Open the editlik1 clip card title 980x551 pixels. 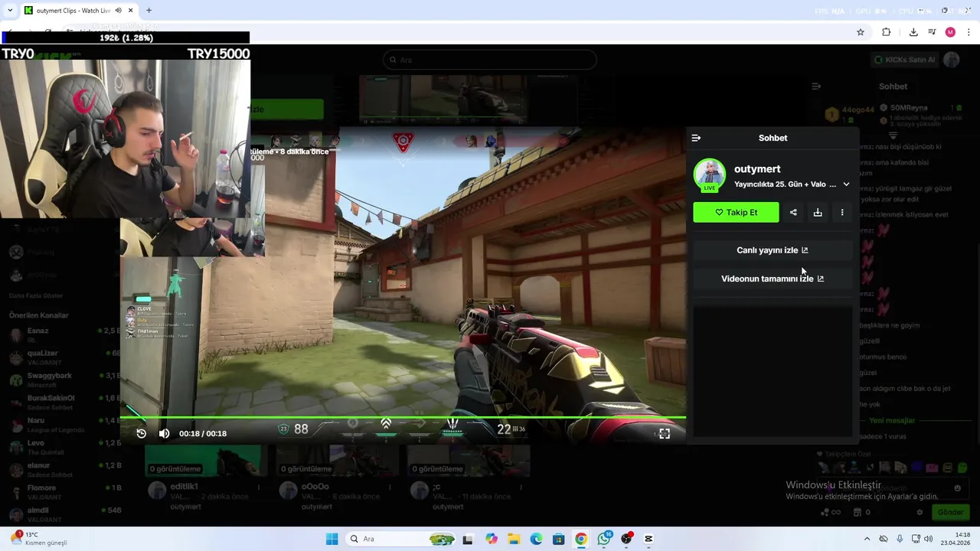click(185, 487)
